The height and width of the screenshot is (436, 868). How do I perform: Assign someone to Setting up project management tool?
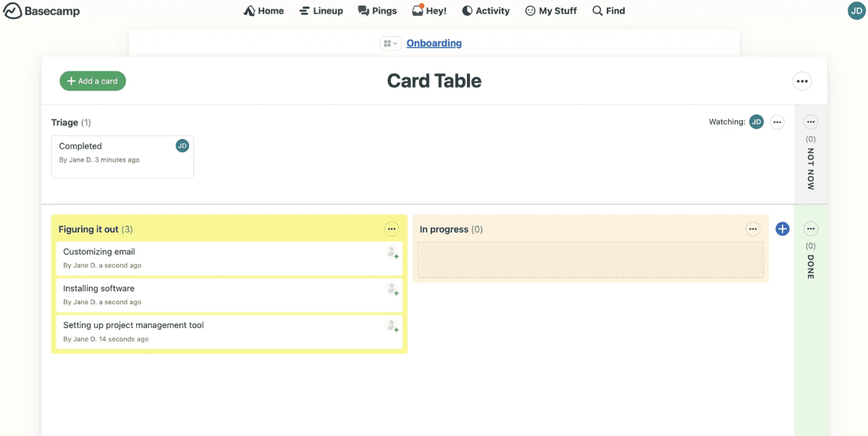(392, 326)
